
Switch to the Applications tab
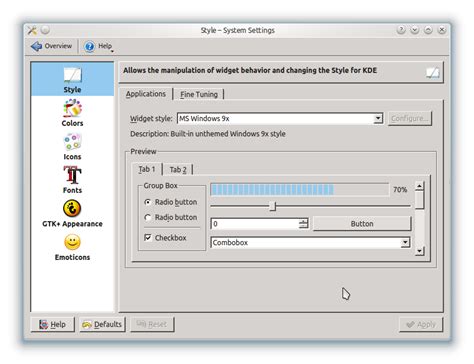(146, 94)
